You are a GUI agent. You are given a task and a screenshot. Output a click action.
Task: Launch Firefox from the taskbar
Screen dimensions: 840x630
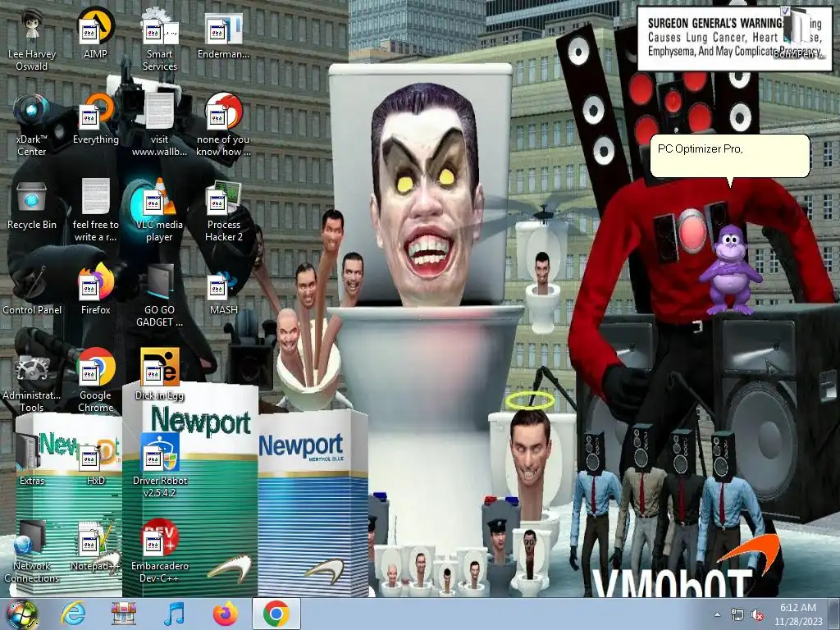(x=225, y=614)
